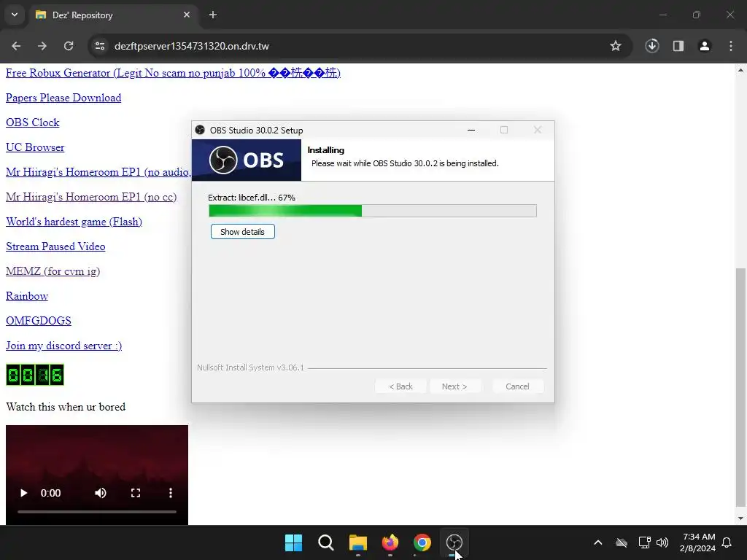Image resolution: width=747 pixels, height=560 pixels.
Task: Reload the page with the refresh icon
Action: (x=69, y=46)
